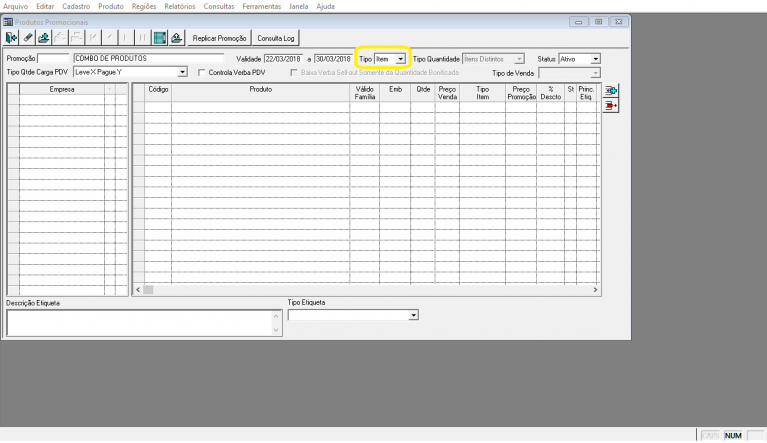Viewport: 767px width, 443px height.
Task: Open the Regiões menu
Action: tap(144, 6)
